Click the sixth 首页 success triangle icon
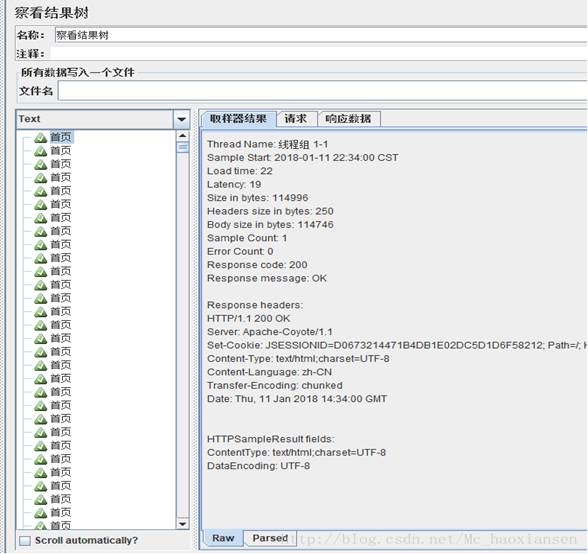The height and width of the screenshot is (554, 588). click(x=40, y=205)
